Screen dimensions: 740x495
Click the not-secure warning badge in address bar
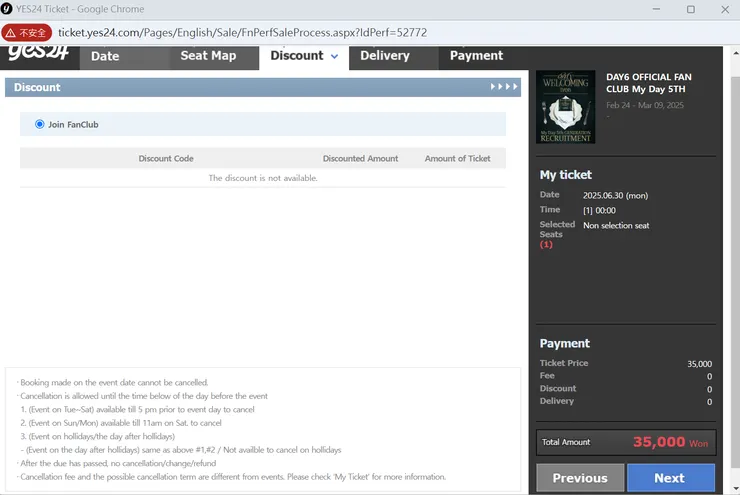pos(26,33)
